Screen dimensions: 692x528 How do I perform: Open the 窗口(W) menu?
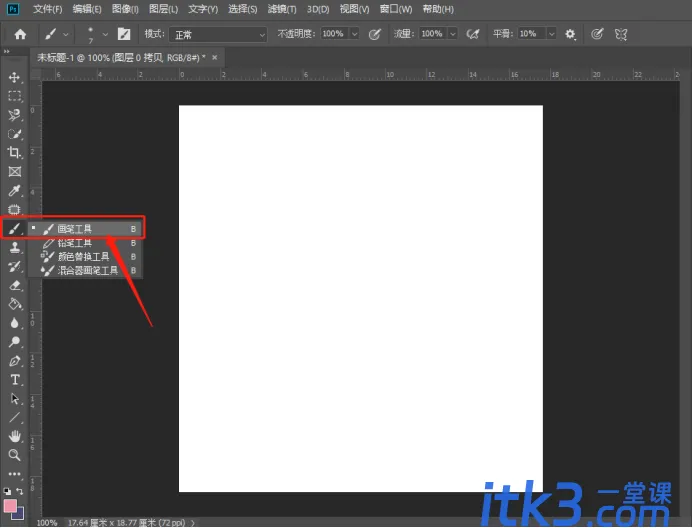[x=396, y=9]
